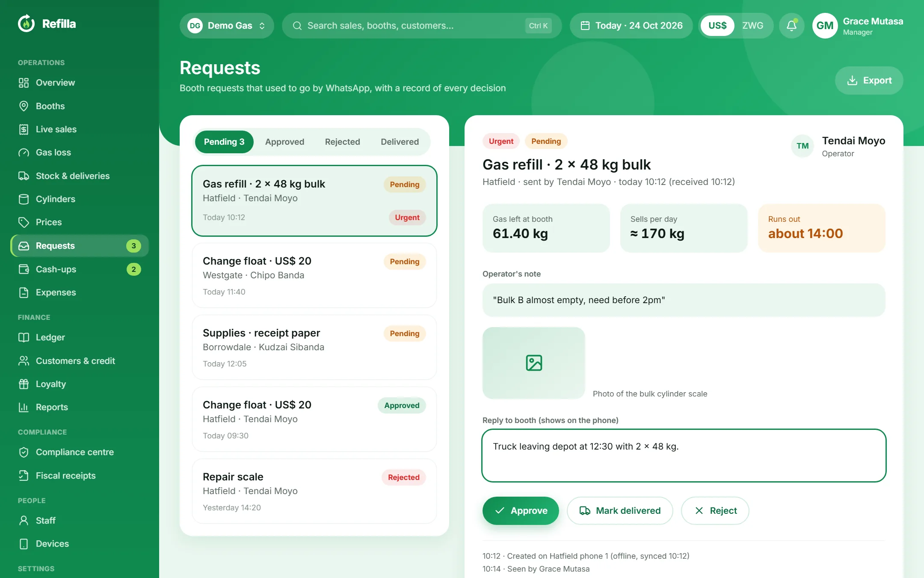Open Staff page
Viewport: 924px width, 578px height.
coord(80,521)
